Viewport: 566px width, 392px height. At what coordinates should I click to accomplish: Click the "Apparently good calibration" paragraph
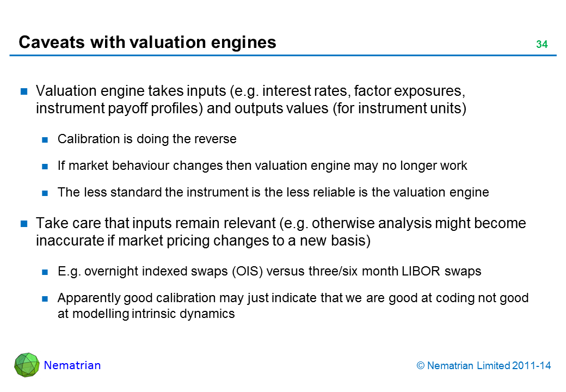pos(293,305)
